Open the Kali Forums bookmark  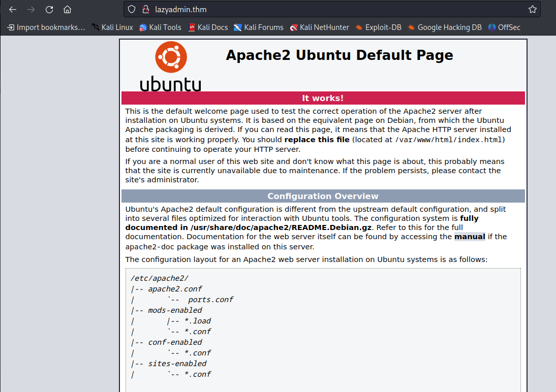(x=259, y=27)
